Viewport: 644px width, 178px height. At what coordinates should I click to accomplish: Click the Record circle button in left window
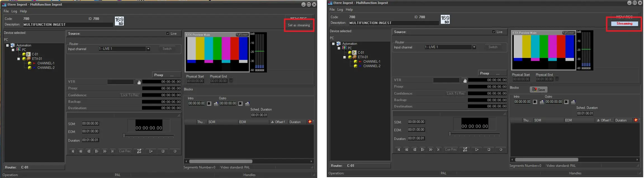point(175,151)
